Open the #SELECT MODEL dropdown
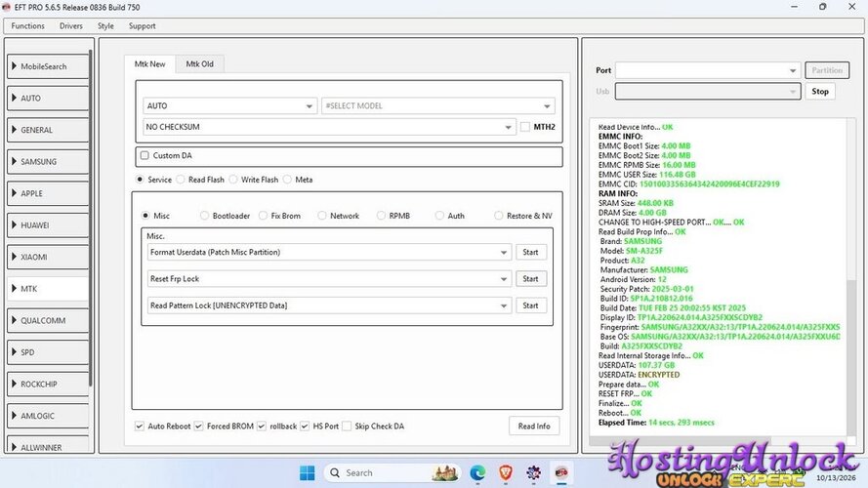The image size is (868, 488). pos(437,105)
